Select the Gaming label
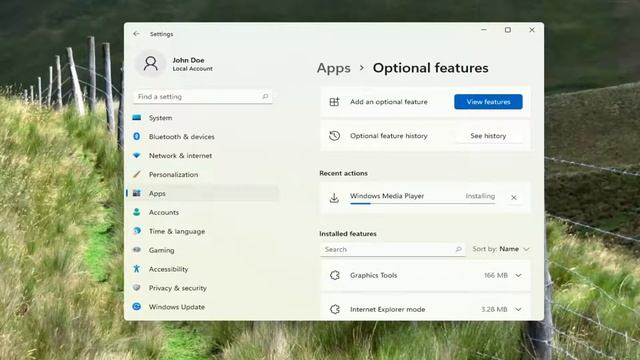The image size is (640, 360). coord(161,250)
